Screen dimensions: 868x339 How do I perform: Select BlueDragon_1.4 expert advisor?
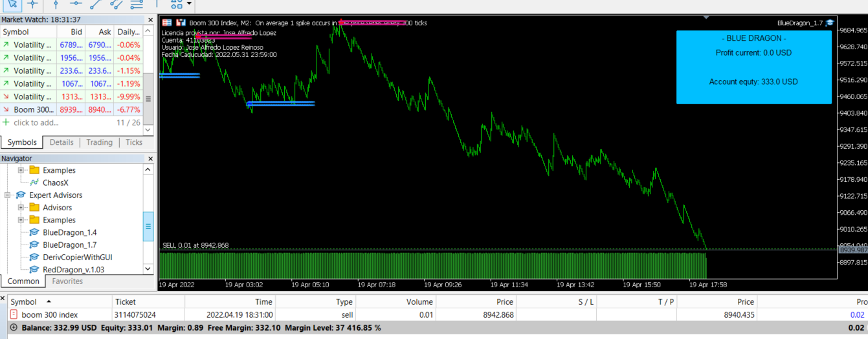tap(69, 232)
